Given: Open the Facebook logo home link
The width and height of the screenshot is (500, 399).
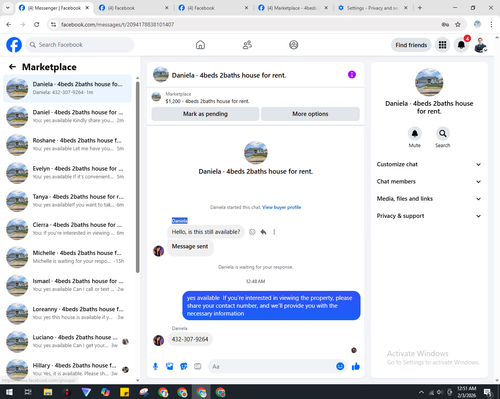Looking at the screenshot, I should pyautogui.click(x=14, y=45).
